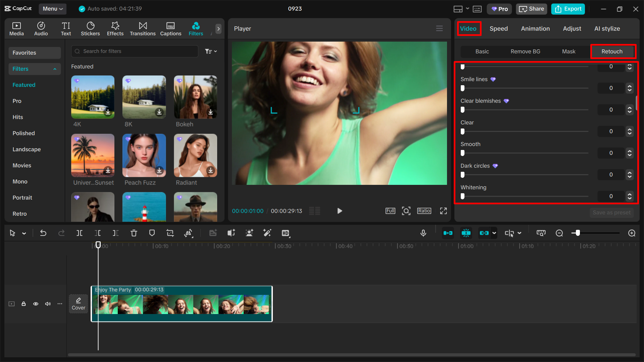The image size is (644, 362).
Task: Expand the selection tool dropdown arrow
Action: pyautogui.click(x=23, y=233)
